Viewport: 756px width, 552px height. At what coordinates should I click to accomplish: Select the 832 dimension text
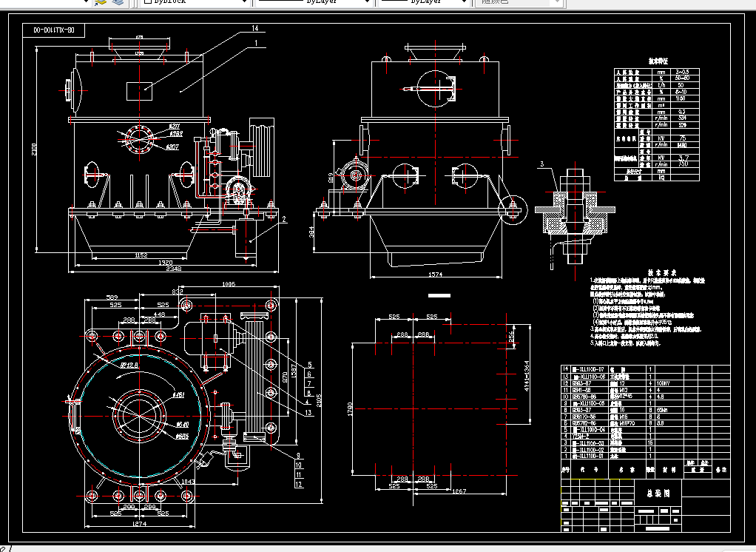pyautogui.click(x=178, y=292)
